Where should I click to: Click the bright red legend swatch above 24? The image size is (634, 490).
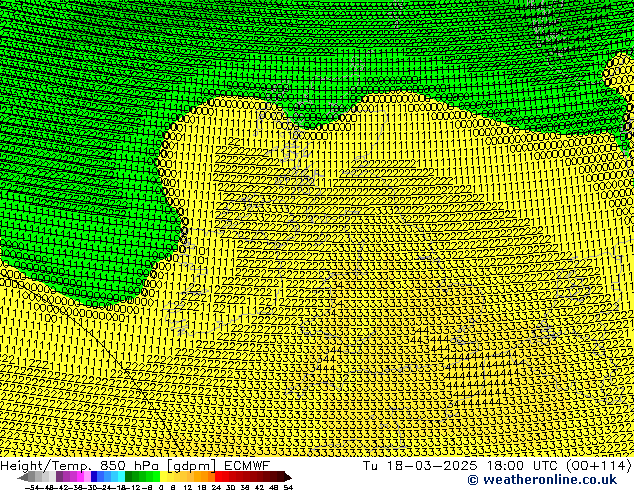218,476
